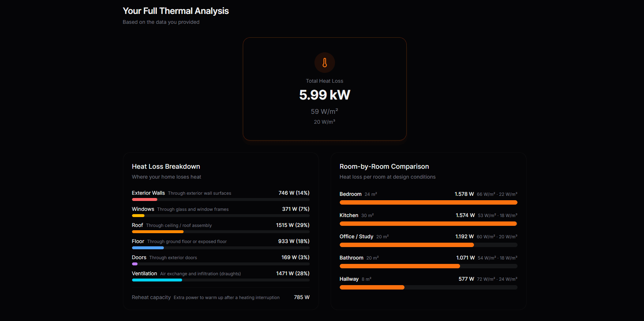Click the Heat Loss Breakdown heading

click(166, 167)
